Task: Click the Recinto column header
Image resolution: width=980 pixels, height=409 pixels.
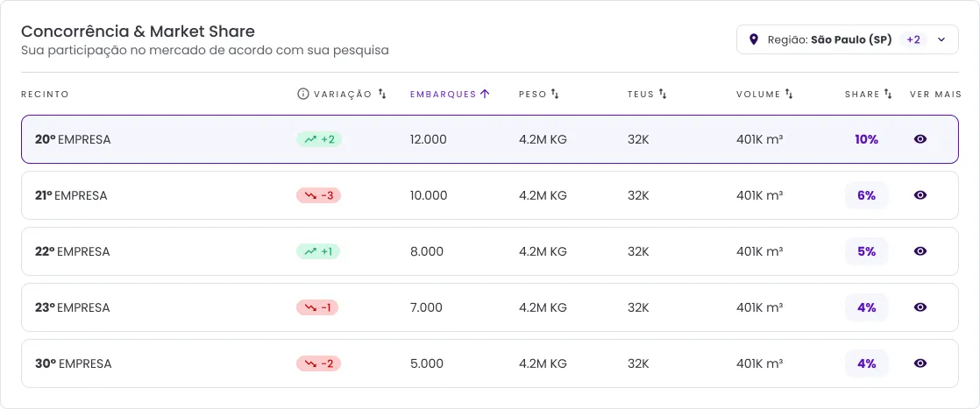Action: coord(45,94)
